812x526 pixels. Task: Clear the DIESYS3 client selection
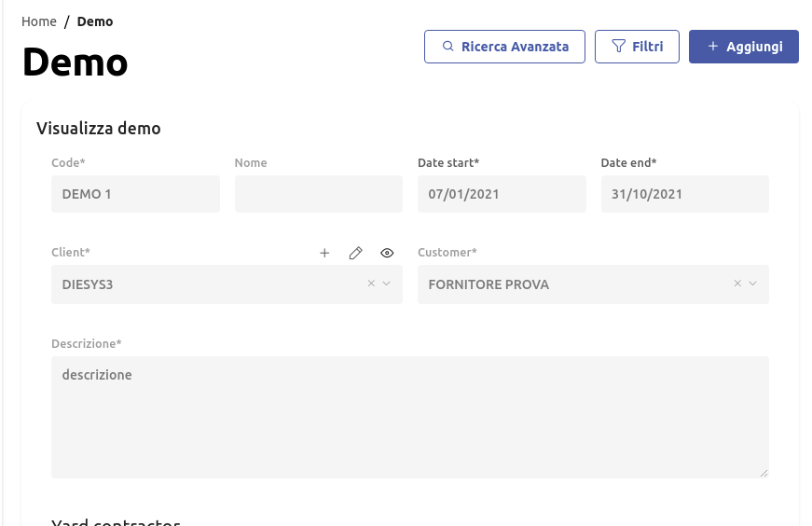371,284
